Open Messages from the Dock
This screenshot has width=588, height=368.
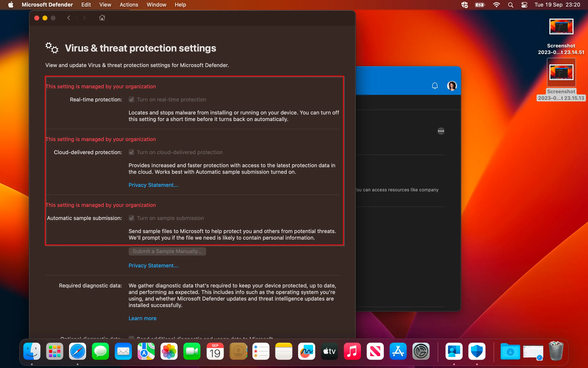coord(100,351)
